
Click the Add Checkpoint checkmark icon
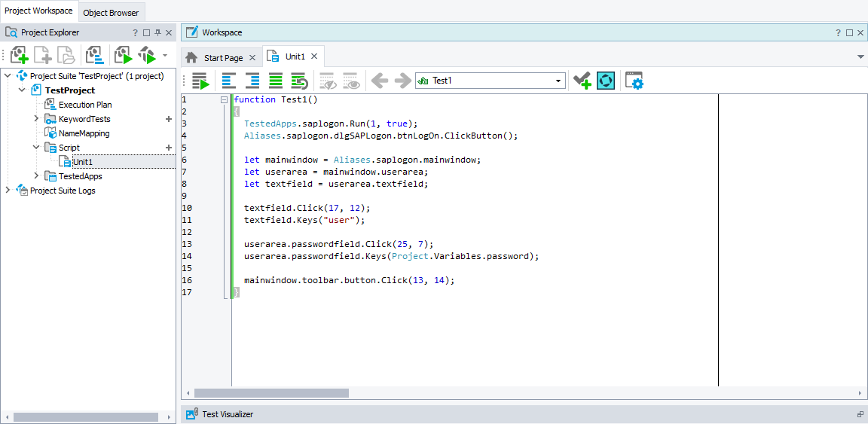[582, 81]
